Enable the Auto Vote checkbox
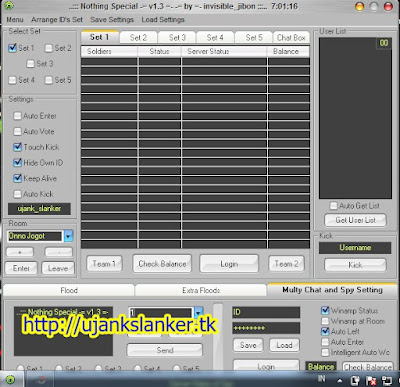Screen dimensions: 400x387 pos(17,131)
